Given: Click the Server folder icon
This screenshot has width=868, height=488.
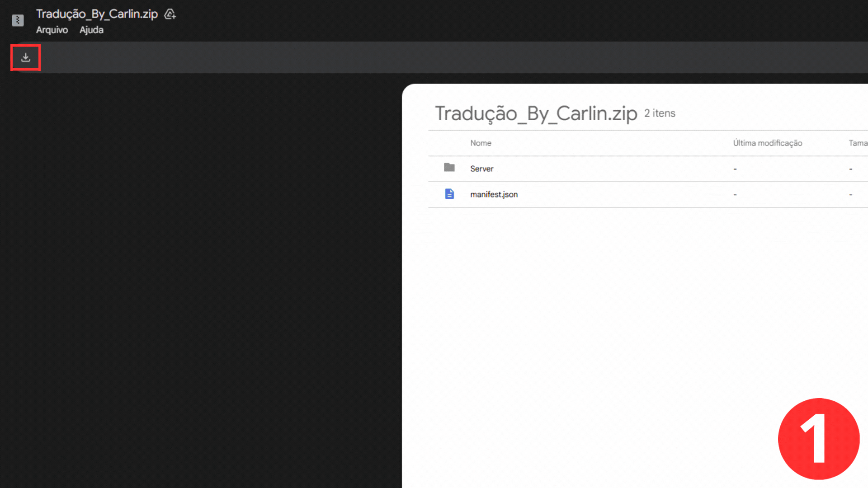Looking at the screenshot, I should [449, 168].
